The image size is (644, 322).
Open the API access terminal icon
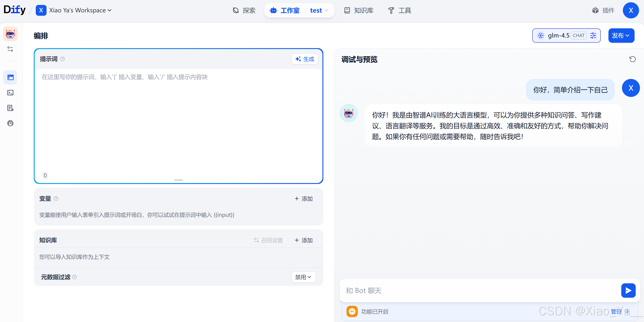click(x=10, y=93)
